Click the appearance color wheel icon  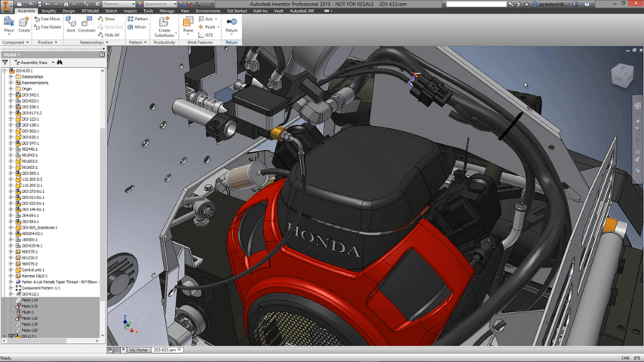(140, 4)
